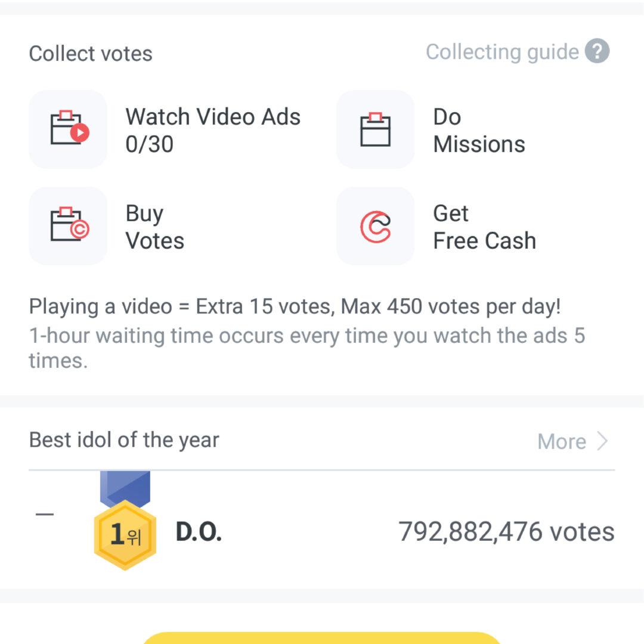Select the Get Free Cash icon
Screen dimensions: 644x644
coord(375,226)
